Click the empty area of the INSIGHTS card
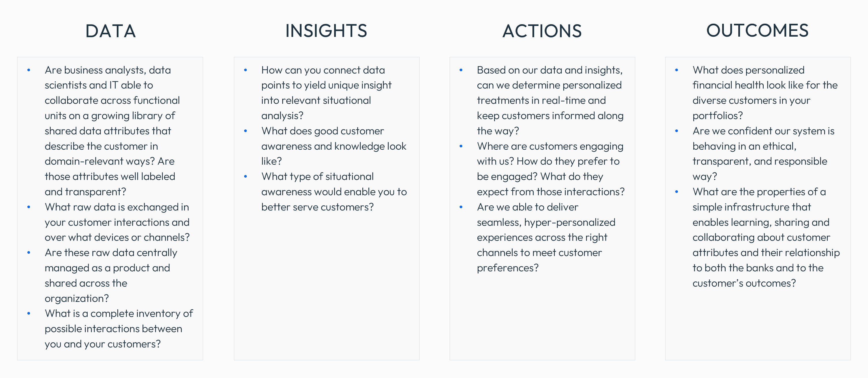868x378 pixels. (x=326, y=286)
